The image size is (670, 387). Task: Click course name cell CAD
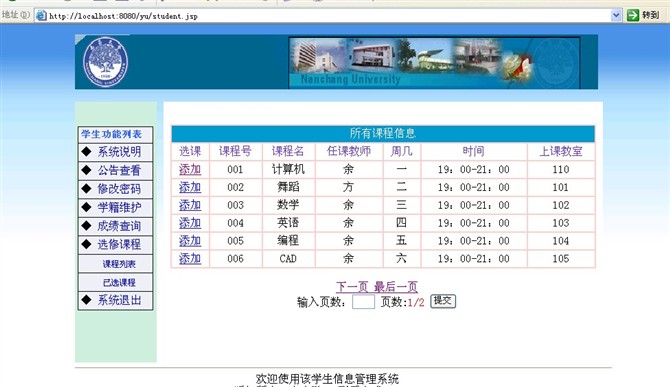point(288,258)
